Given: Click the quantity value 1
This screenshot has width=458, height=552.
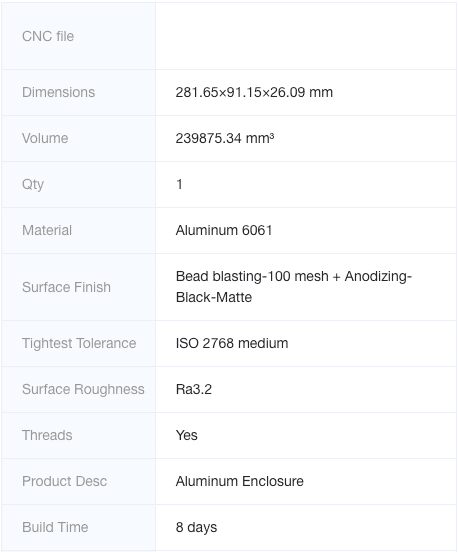Looking at the screenshot, I should pyautogui.click(x=179, y=184).
